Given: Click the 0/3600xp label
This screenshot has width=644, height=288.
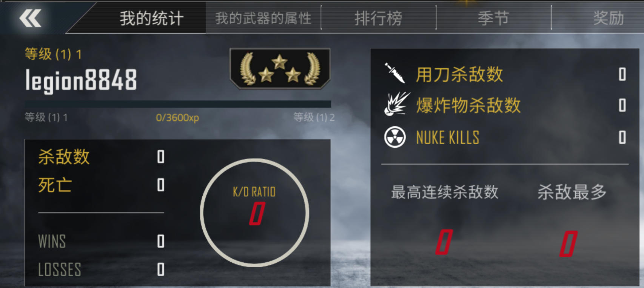Looking at the screenshot, I should point(177,118).
